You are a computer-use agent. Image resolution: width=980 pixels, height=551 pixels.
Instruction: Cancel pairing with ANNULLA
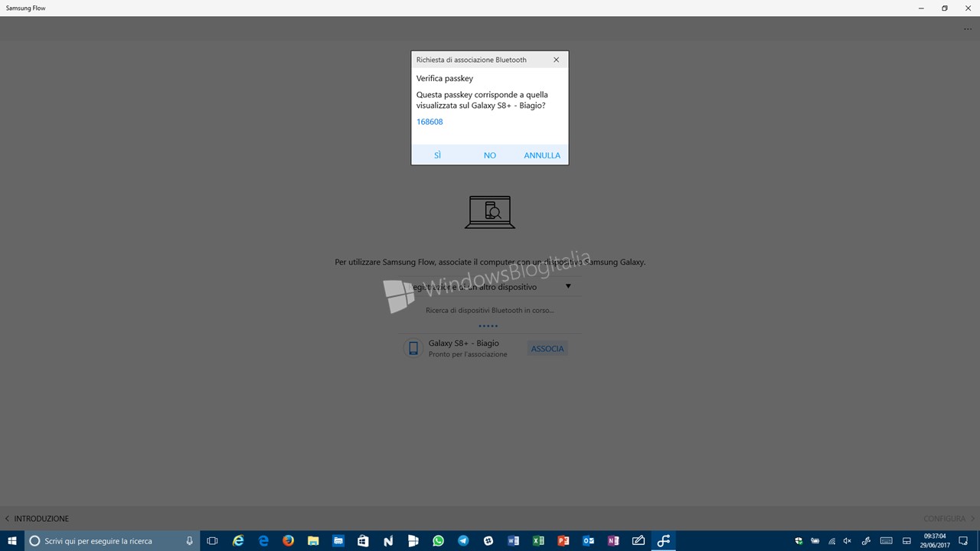pyautogui.click(x=542, y=155)
